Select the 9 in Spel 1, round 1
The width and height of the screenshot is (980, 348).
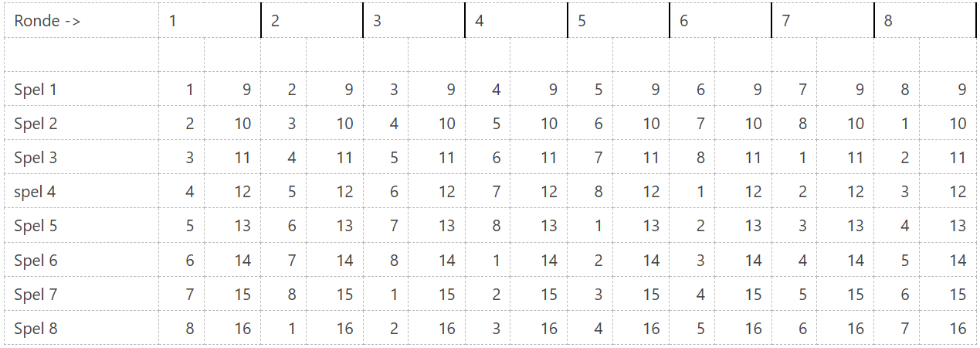click(x=246, y=90)
